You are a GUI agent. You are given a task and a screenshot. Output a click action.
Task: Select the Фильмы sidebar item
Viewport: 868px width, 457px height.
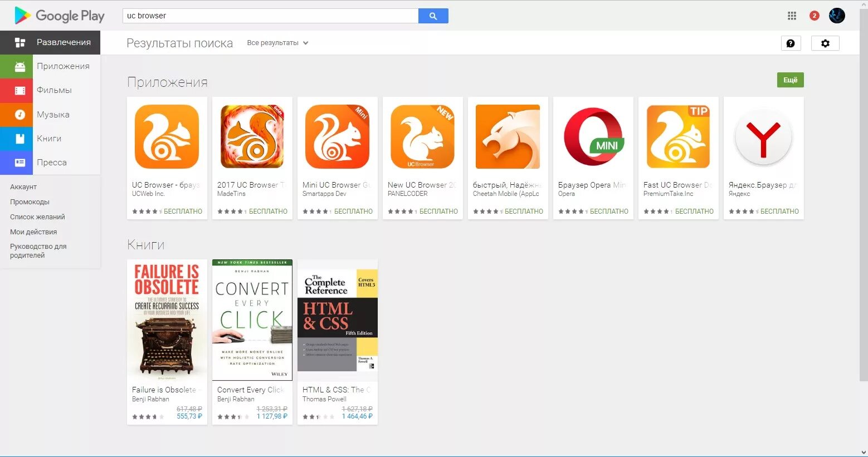[50, 90]
